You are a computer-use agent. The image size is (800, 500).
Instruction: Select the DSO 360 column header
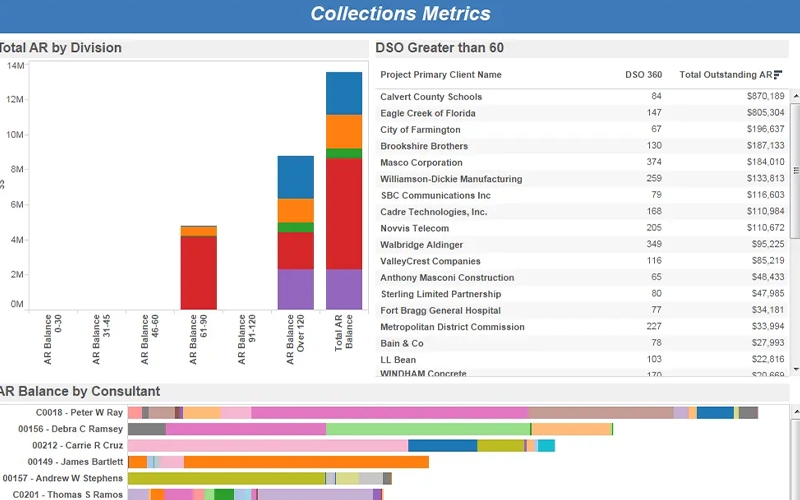tap(643, 74)
